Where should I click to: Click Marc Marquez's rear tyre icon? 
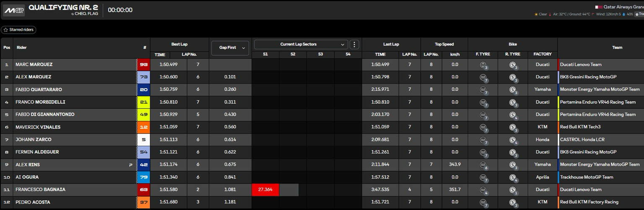(513, 65)
